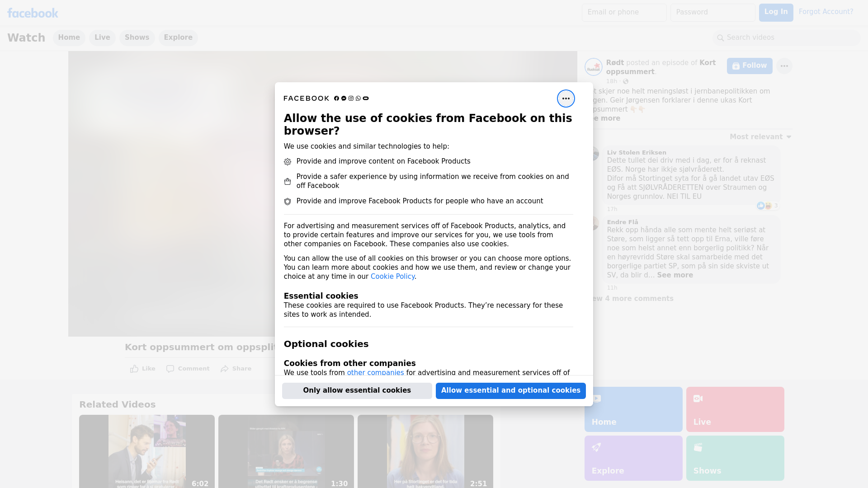Open the Forgot Account? link
The height and width of the screenshot is (488, 868).
click(826, 12)
